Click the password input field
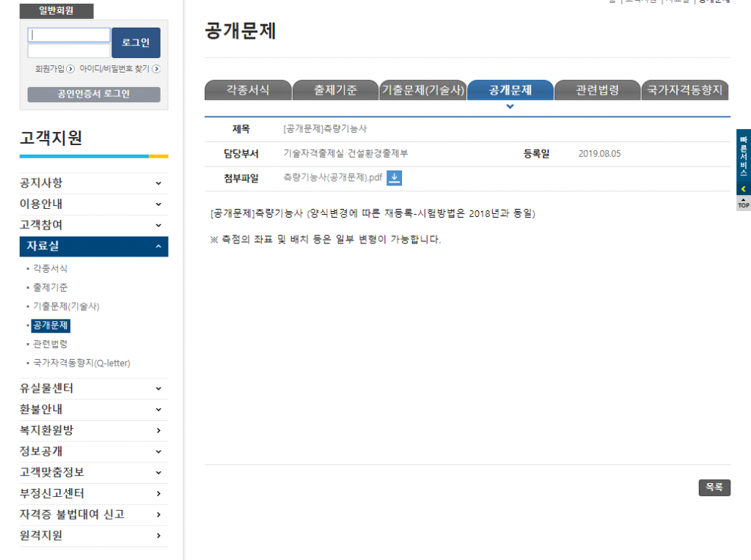Image resolution: width=751 pixels, height=560 pixels. click(x=69, y=51)
